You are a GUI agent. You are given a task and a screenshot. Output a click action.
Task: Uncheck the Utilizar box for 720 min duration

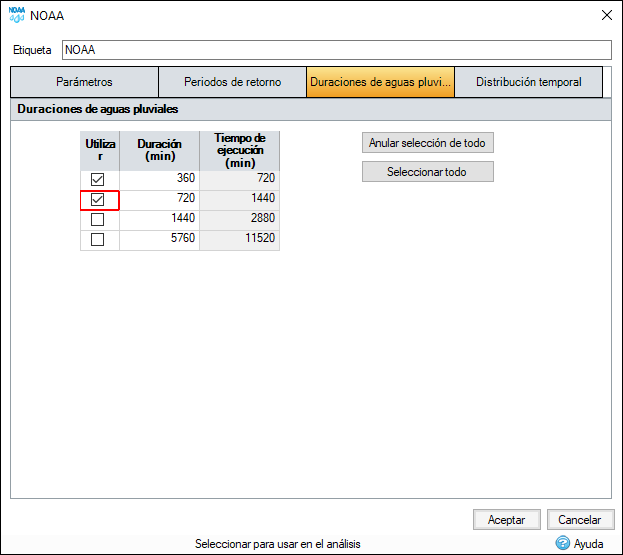click(97, 199)
